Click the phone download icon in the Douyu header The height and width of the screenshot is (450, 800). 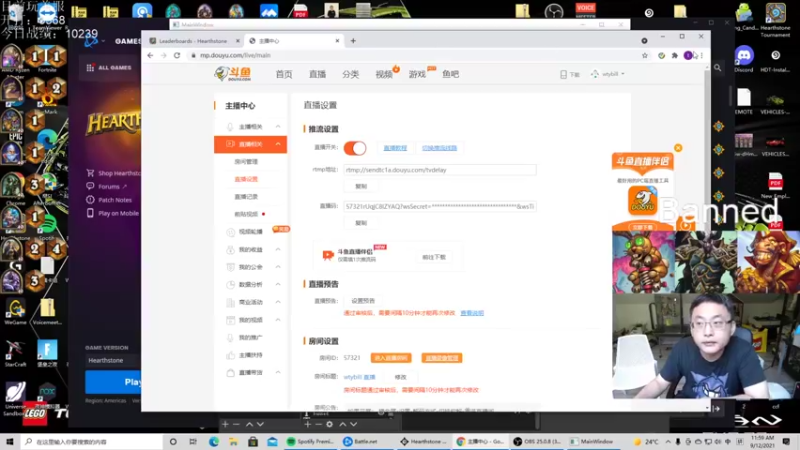[563, 74]
